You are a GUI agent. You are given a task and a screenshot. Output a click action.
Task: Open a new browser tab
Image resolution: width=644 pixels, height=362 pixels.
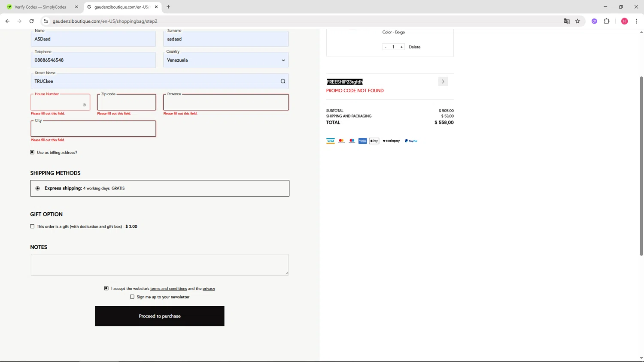168,7
